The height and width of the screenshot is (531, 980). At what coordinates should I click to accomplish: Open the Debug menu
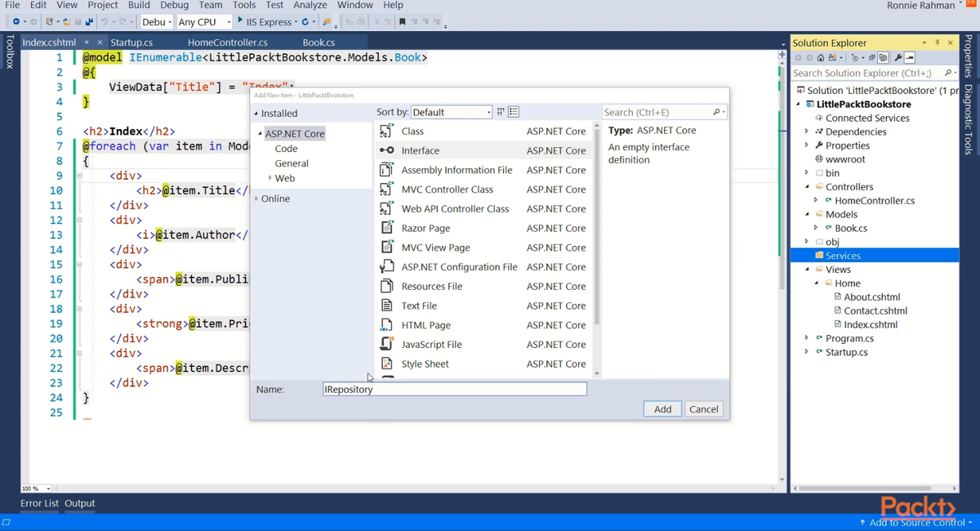(174, 5)
